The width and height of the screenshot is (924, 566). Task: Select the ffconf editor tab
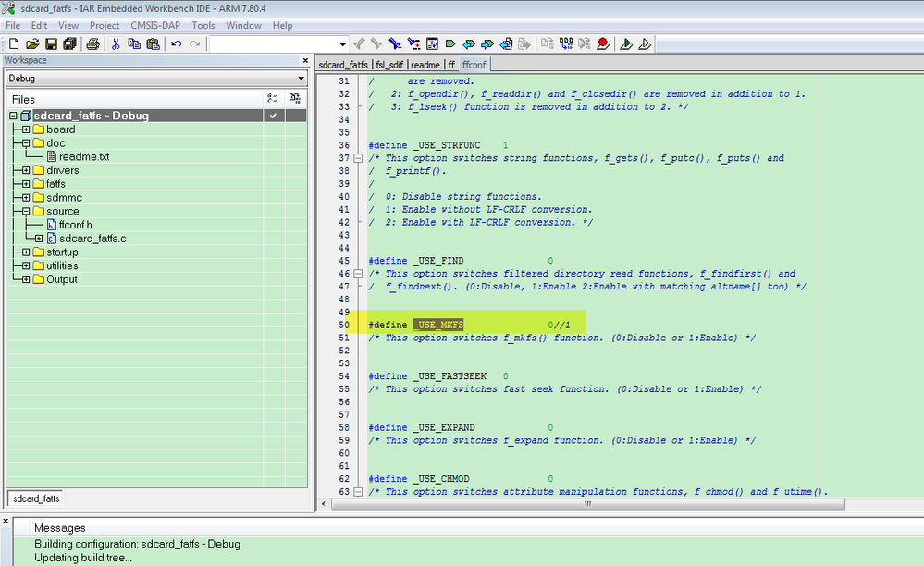[474, 65]
